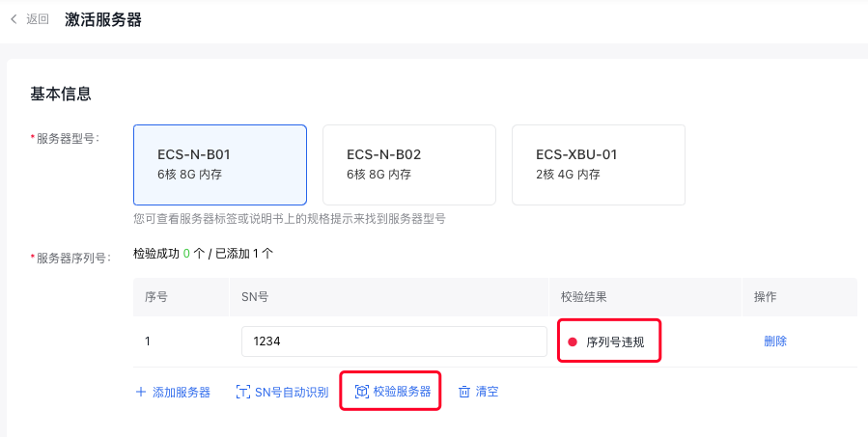Select the ECS-N-B01 server model card
This screenshot has height=437, width=868.
click(220, 165)
